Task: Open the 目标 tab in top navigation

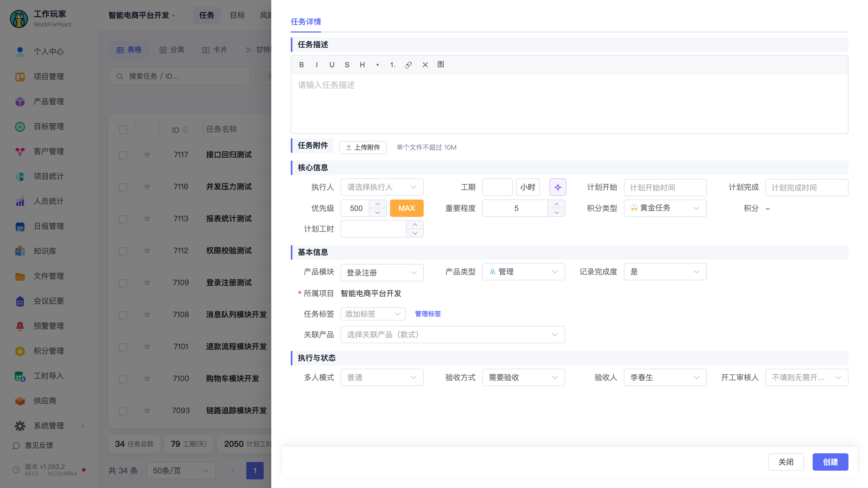Action: point(237,15)
